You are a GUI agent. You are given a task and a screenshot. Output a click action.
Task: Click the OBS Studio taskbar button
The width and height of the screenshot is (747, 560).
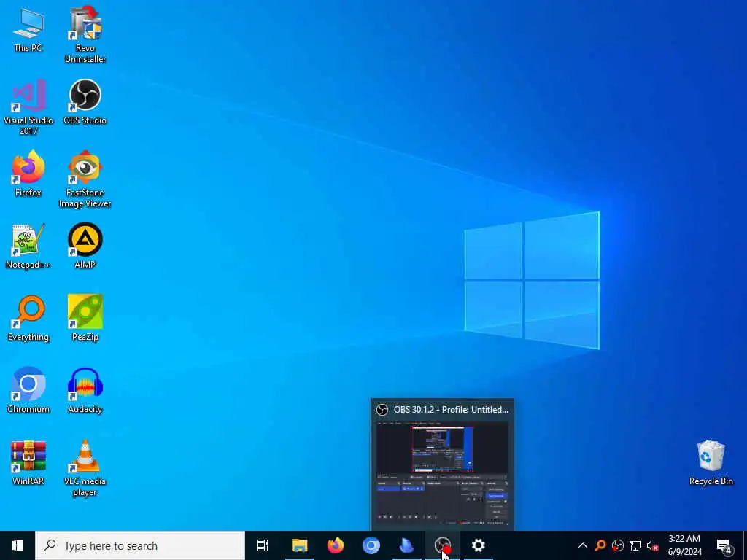[x=443, y=545]
